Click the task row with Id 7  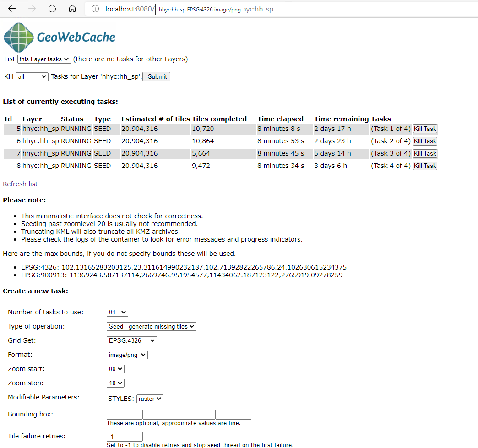(220, 154)
